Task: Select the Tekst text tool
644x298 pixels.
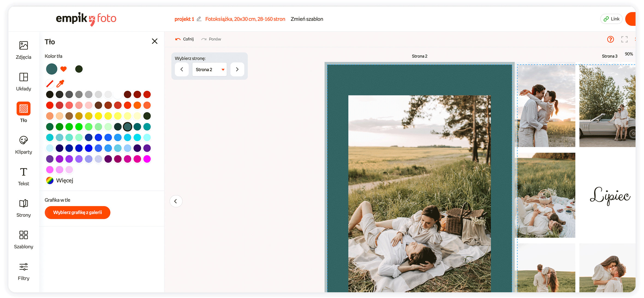Action: pos(23,176)
